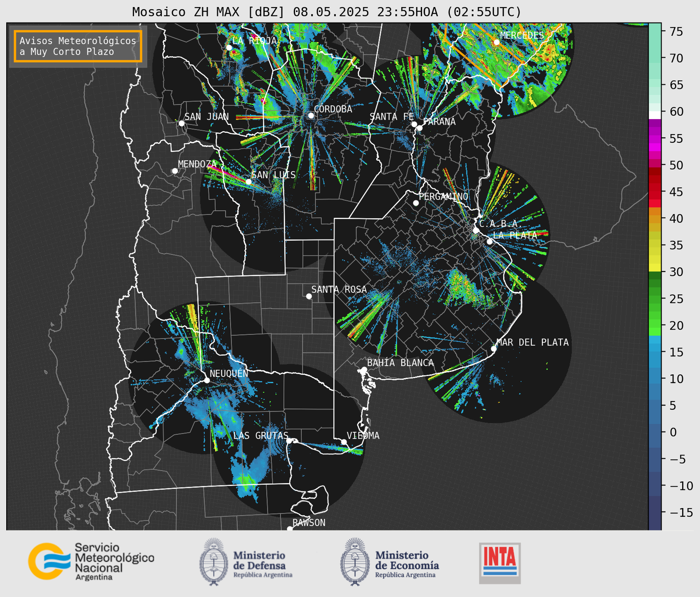Click the MAR DEL PLATA map label
700x597 pixels.
pos(533,343)
